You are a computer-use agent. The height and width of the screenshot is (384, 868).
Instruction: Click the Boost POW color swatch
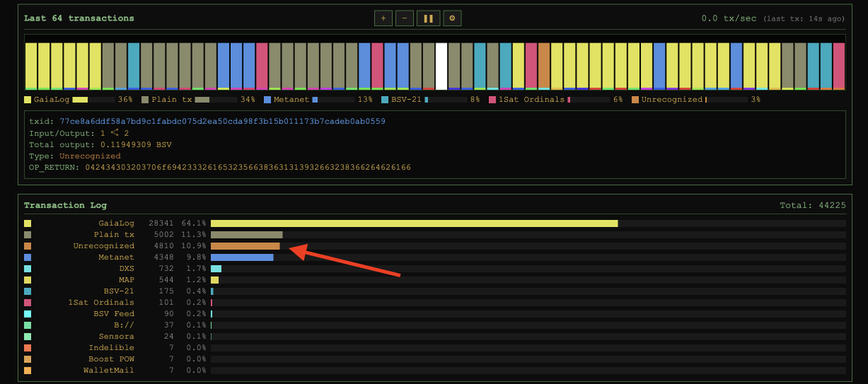(27, 359)
